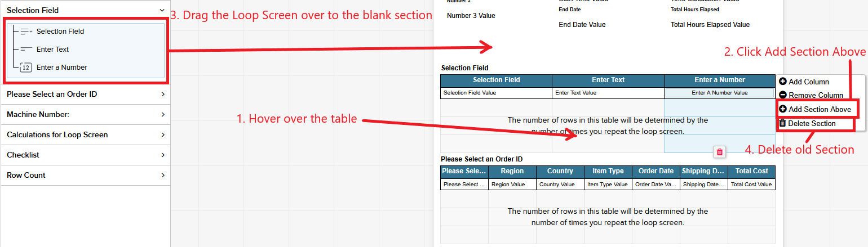Expand the Machine Number section
This screenshot has width=868, height=247.
click(162, 115)
